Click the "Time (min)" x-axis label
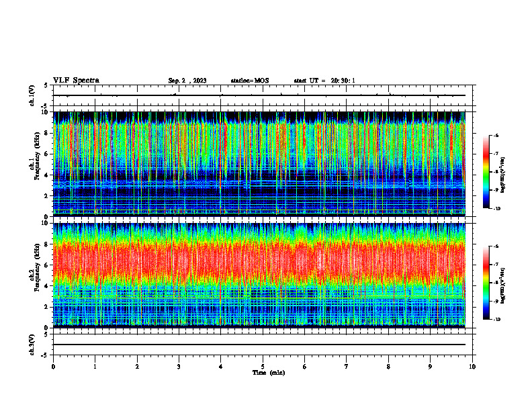This screenshot has width=532, height=411. (269, 373)
